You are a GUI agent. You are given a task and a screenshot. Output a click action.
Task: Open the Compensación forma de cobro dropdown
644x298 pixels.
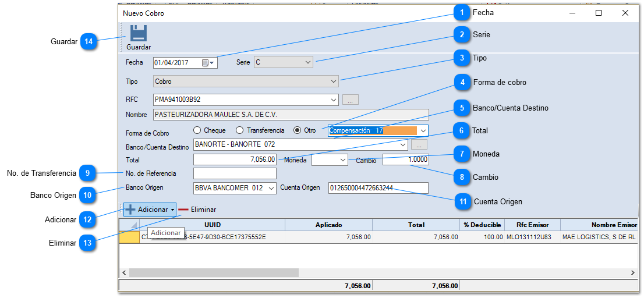423,130
